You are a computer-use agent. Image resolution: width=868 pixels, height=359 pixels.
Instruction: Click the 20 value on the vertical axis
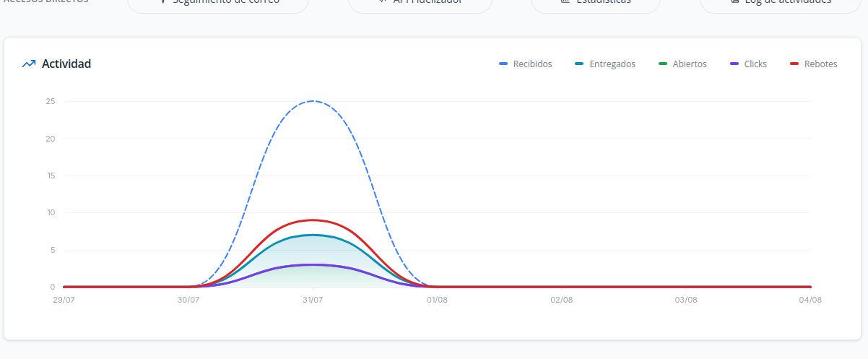(x=50, y=139)
